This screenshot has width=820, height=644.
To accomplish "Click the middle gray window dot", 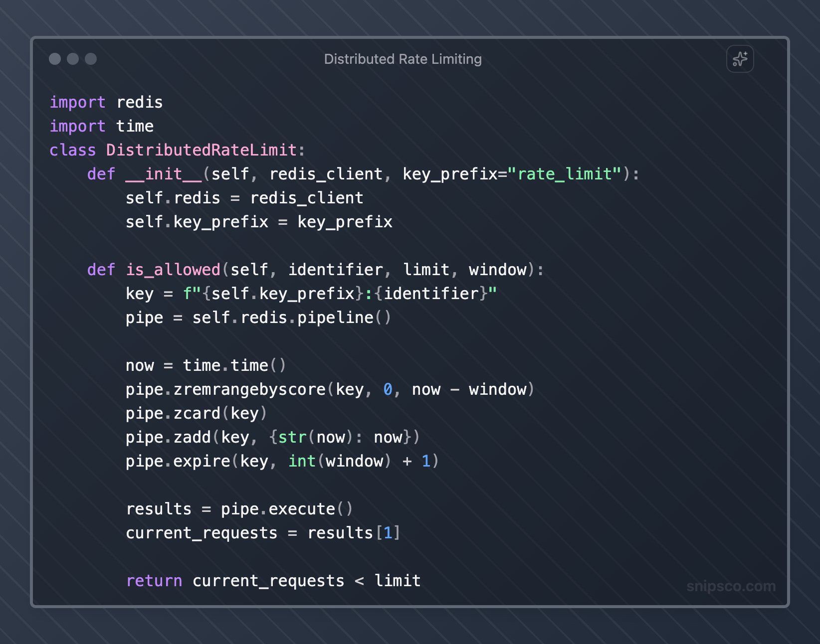I will coord(73,59).
